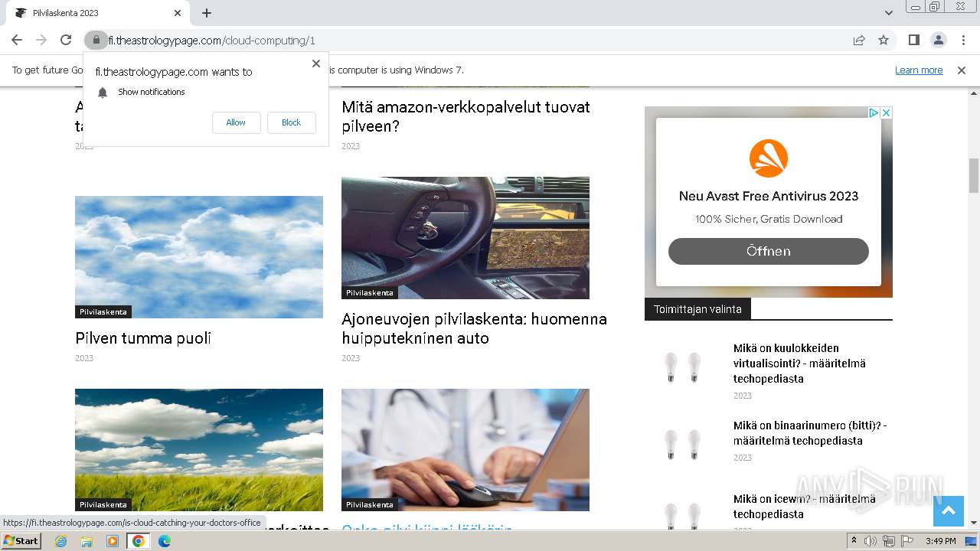Open the network tray icon

pos(889,541)
